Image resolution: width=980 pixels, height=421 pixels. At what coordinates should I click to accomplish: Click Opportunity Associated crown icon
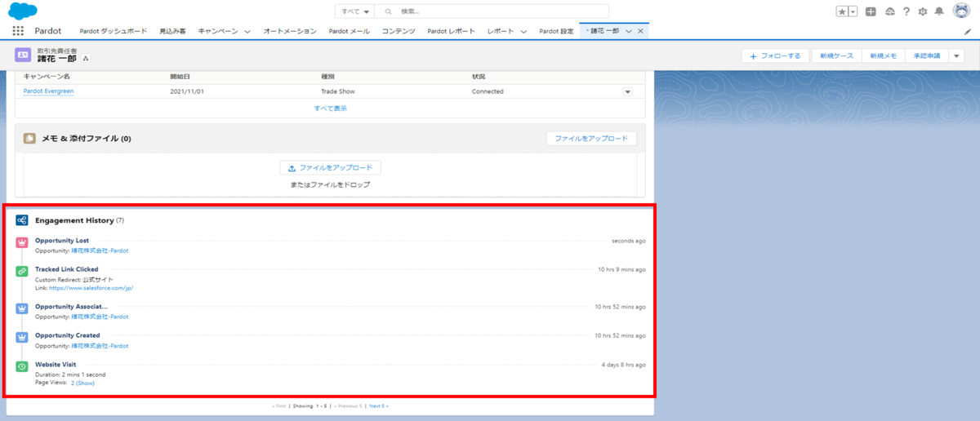21,309
